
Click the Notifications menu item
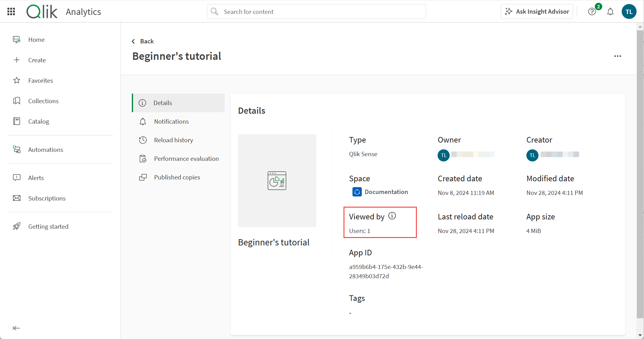[x=171, y=121]
